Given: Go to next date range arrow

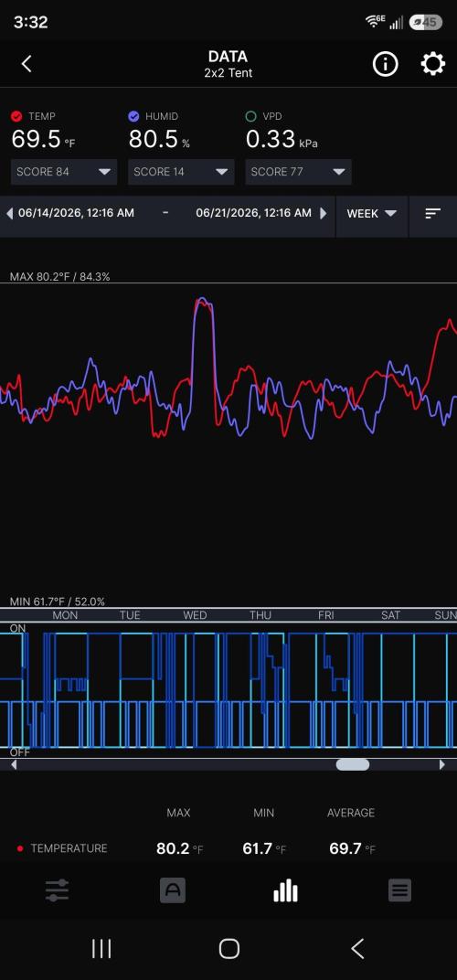Looking at the screenshot, I should pyautogui.click(x=324, y=213).
